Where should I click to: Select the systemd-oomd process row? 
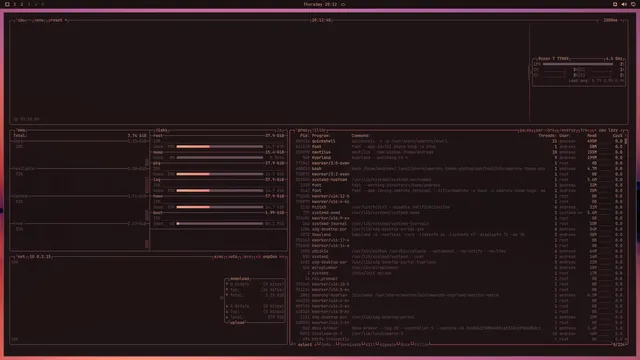pos(460,213)
